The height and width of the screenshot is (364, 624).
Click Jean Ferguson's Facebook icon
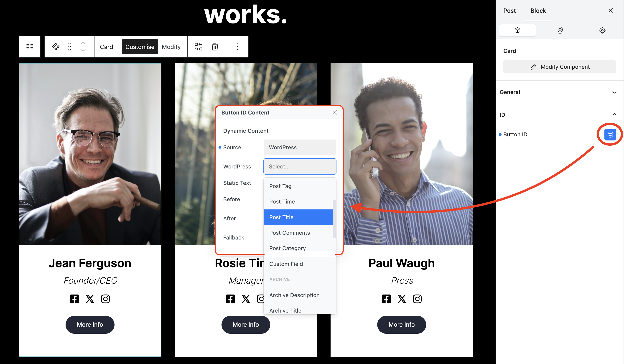coord(74,299)
